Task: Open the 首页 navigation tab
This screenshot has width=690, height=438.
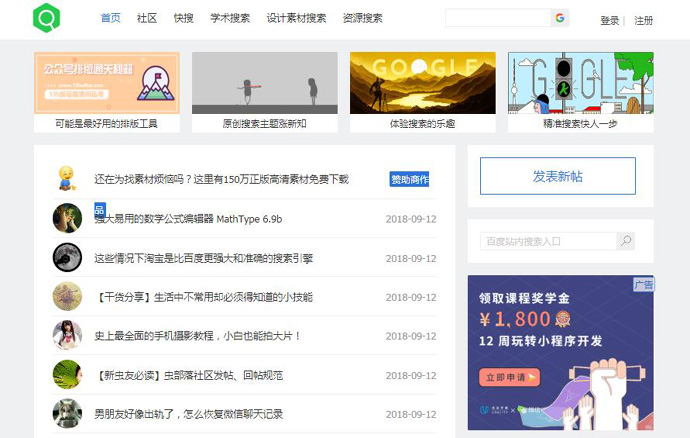Action: point(111,18)
